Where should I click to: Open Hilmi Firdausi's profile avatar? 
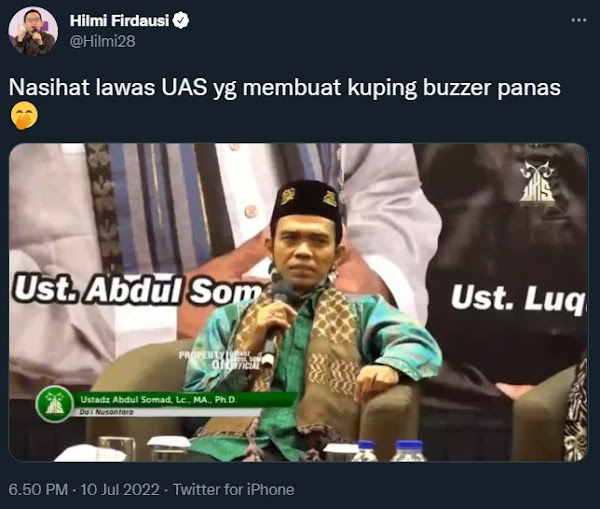pos(33,31)
